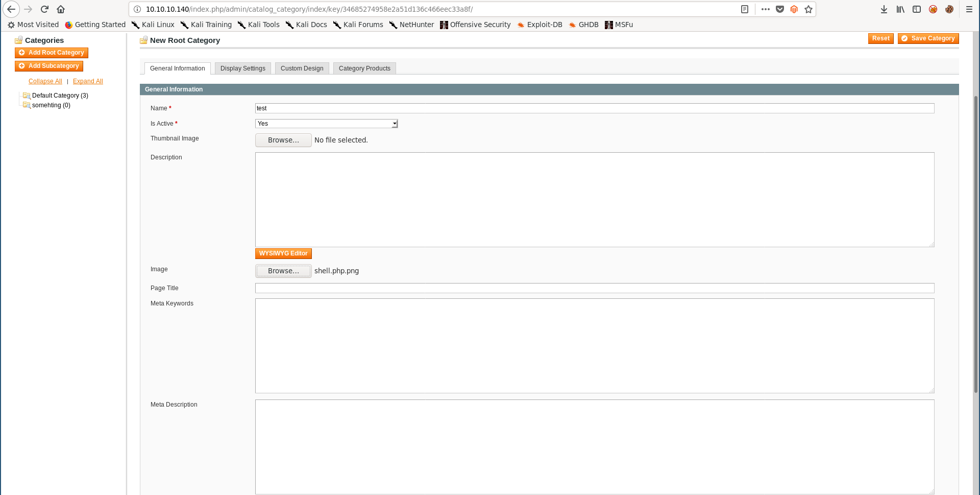Image resolution: width=980 pixels, height=495 pixels.
Task: Open the Category Products tab
Action: [364, 68]
